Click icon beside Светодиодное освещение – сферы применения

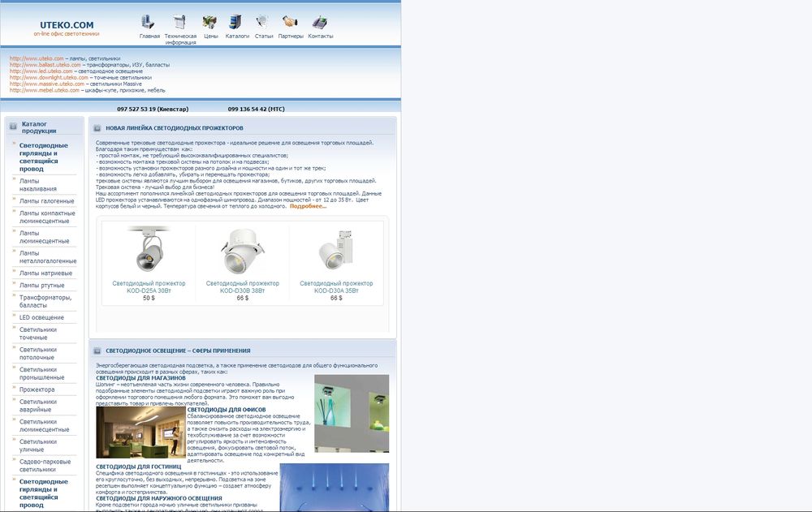pyautogui.click(x=97, y=351)
